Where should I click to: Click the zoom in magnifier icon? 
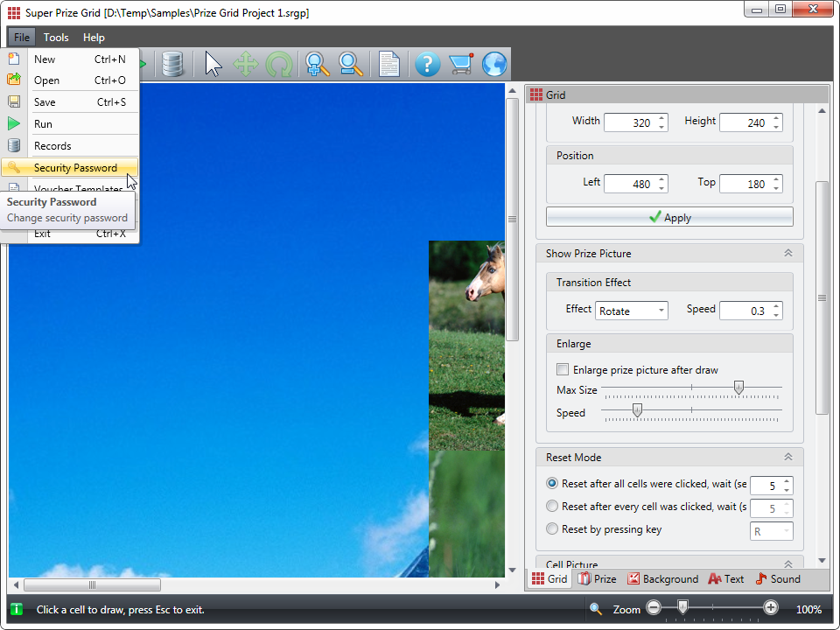point(317,64)
